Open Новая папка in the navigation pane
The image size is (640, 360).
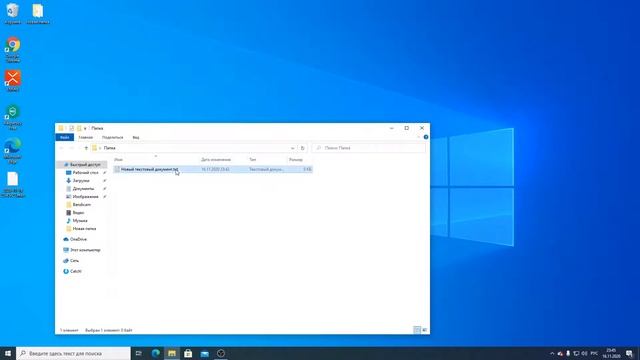coord(84,229)
